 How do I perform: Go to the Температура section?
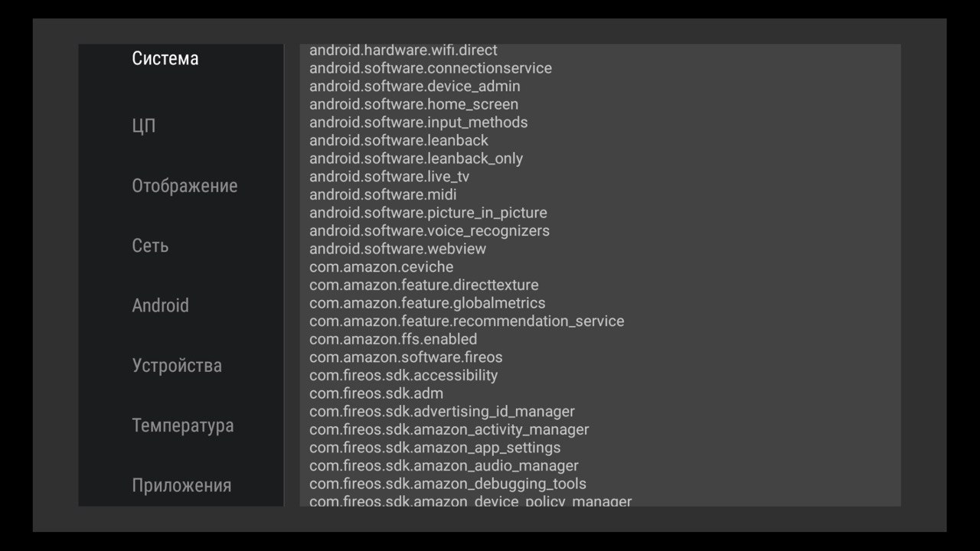click(182, 425)
